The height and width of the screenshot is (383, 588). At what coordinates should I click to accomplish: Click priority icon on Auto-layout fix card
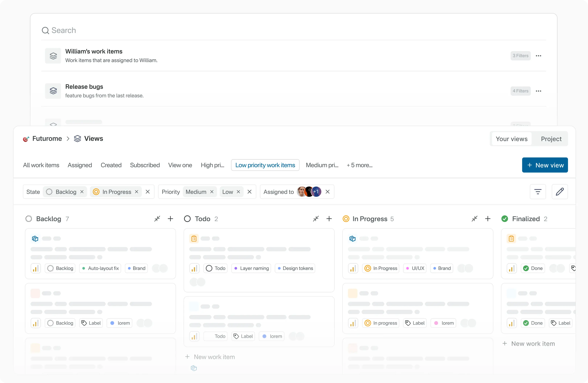tap(36, 268)
